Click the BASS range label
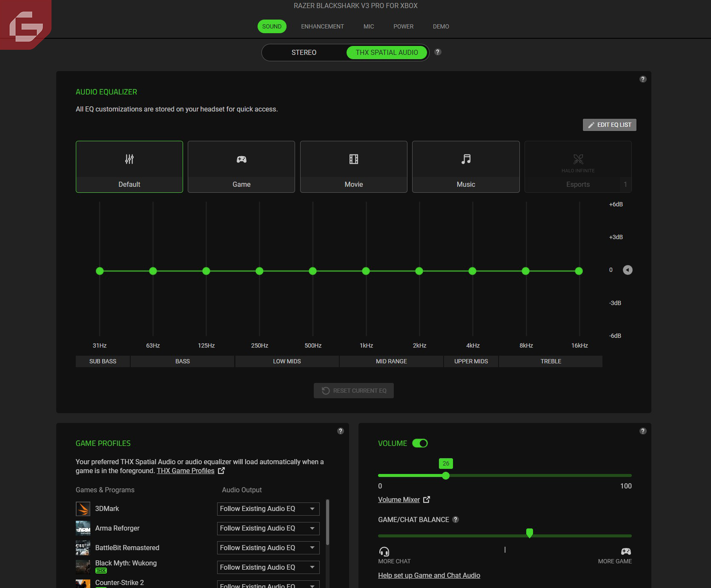The height and width of the screenshot is (588, 711). coord(183,361)
